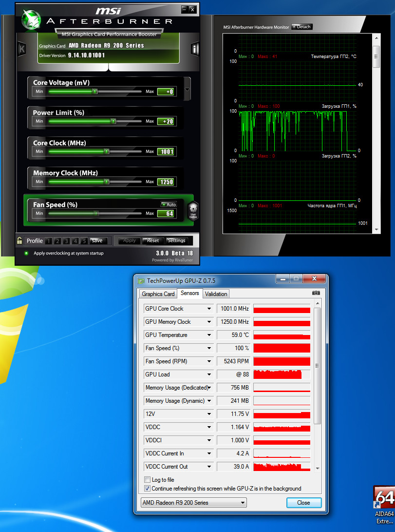Screen dimensions: 395x532
Task: Click the Save profile button
Action: pos(99,240)
